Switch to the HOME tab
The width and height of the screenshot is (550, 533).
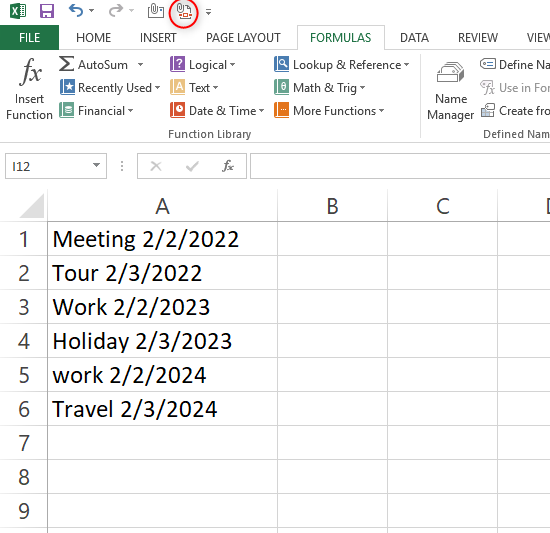[x=93, y=38]
